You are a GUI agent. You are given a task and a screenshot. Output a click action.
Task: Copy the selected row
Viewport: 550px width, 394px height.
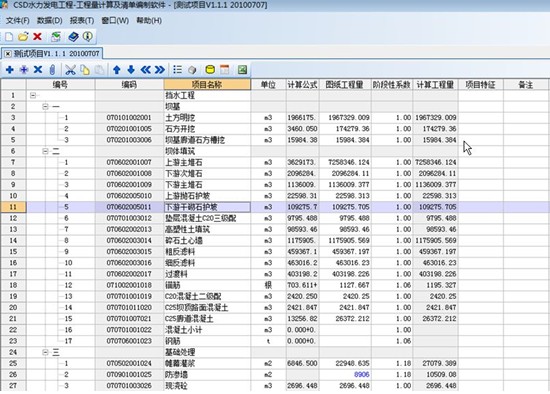[x=85, y=70]
